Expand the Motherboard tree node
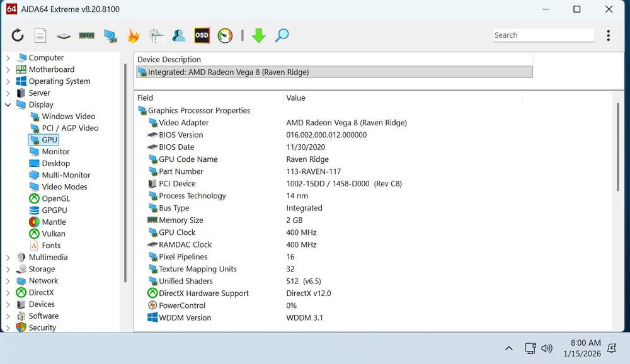Image resolution: width=630 pixels, height=364 pixels. pyautogui.click(x=8, y=69)
